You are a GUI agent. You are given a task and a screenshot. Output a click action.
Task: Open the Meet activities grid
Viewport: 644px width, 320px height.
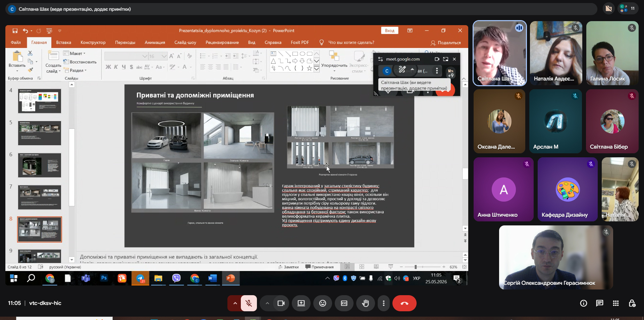coord(616,303)
